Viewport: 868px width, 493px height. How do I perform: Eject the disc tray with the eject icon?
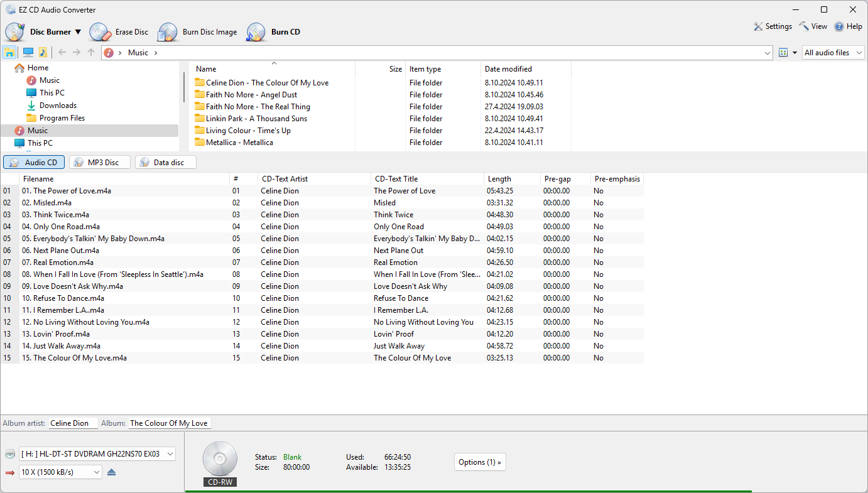112,472
